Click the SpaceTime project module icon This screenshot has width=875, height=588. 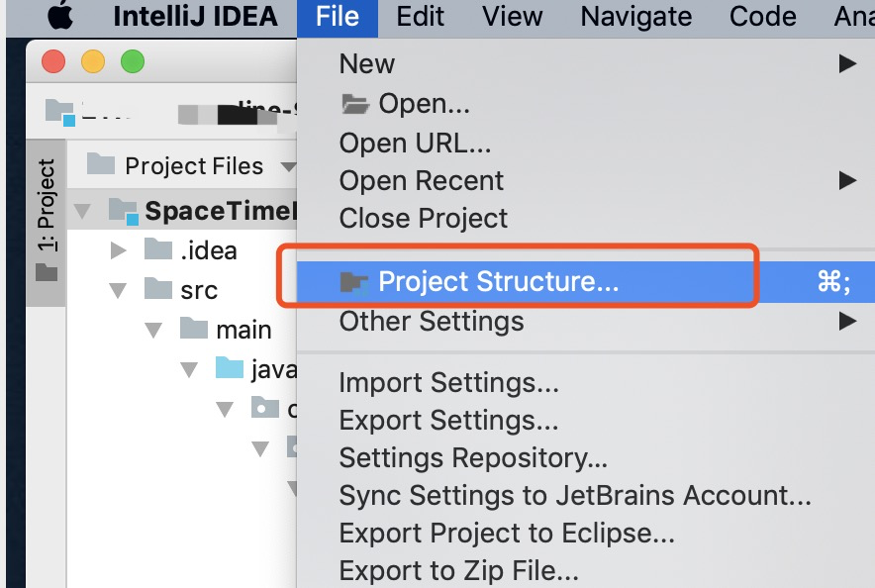coord(123,210)
